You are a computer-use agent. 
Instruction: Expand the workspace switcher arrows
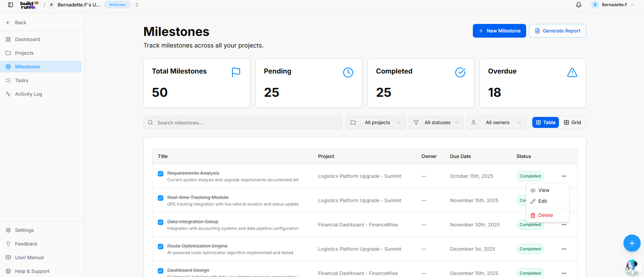(x=137, y=5)
